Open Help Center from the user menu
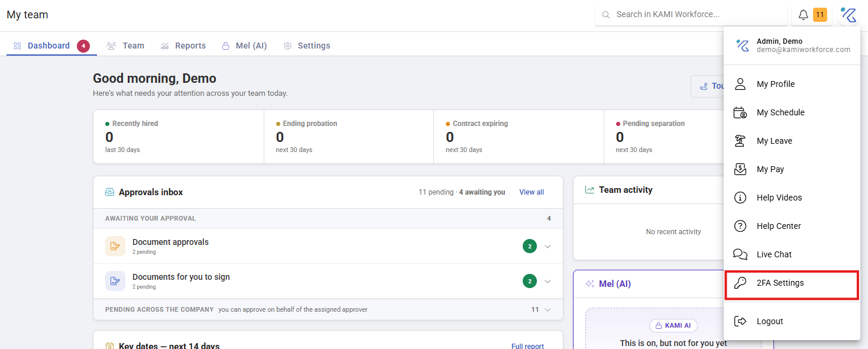Screen dimensions: 868x349 (792, 226)
